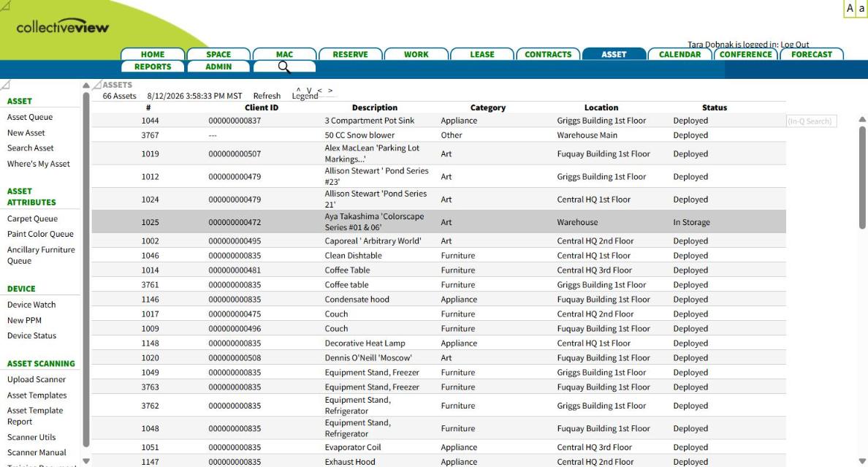Click the magnifying glass search tab icon
Viewport: 868px width, 467px height.
(x=284, y=67)
